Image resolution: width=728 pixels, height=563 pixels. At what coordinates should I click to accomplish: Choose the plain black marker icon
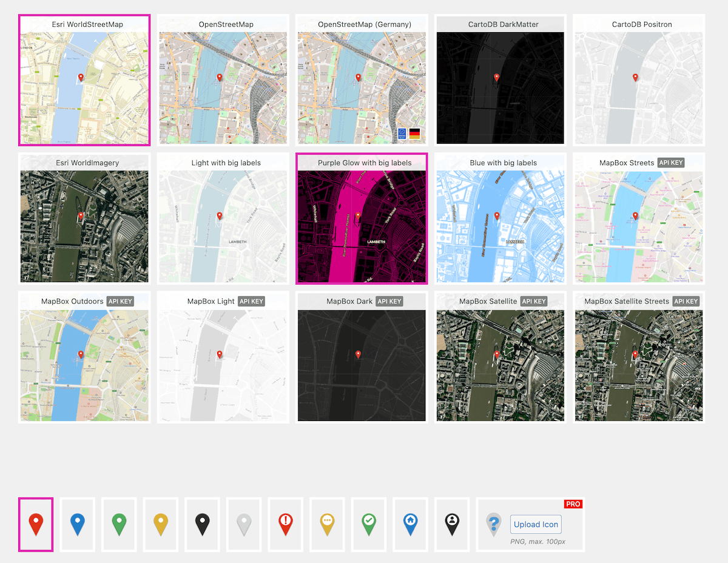(202, 524)
